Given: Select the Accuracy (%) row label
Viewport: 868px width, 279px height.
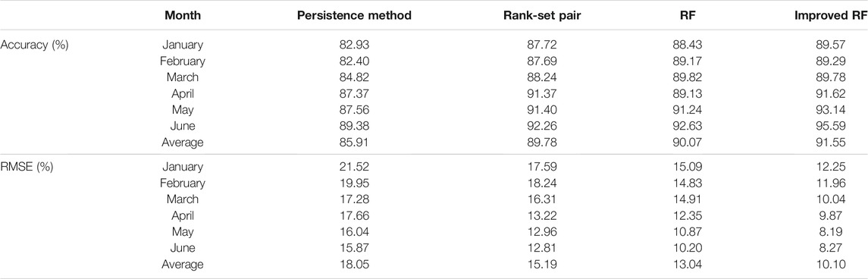Looking at the screenshot, I should tap(34, 45).
